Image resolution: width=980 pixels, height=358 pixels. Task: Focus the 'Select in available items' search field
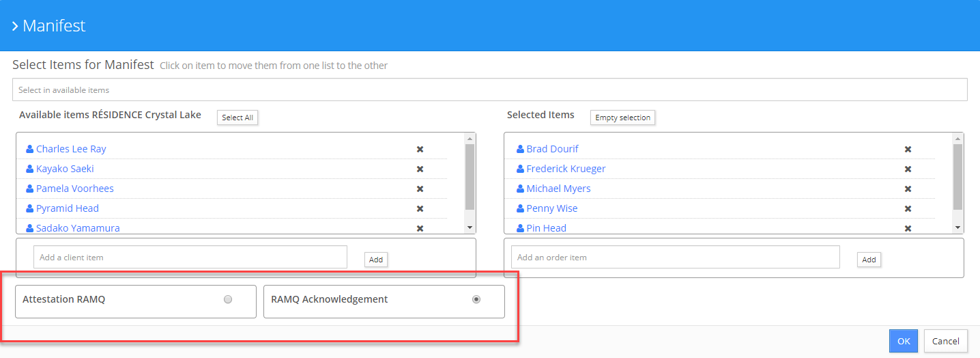489,89
